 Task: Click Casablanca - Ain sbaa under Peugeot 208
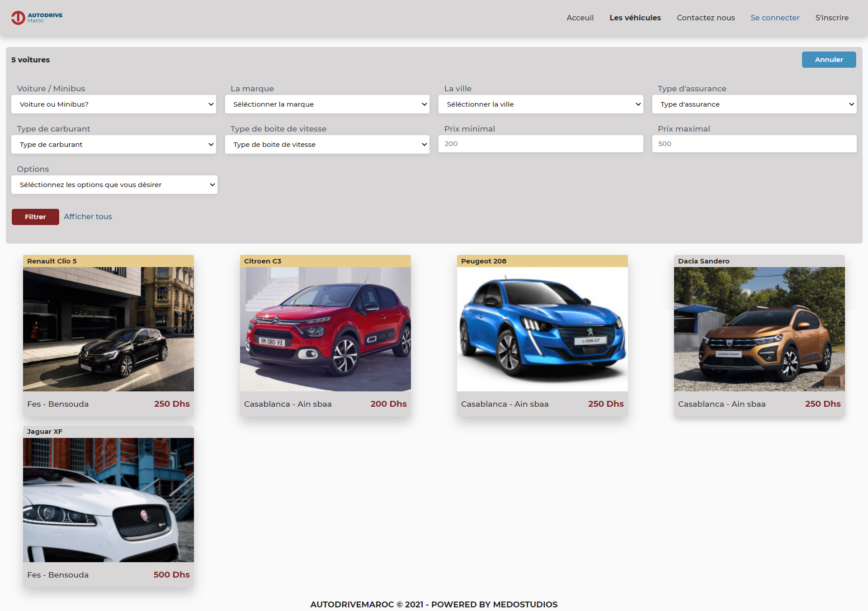tap(505, 404)
